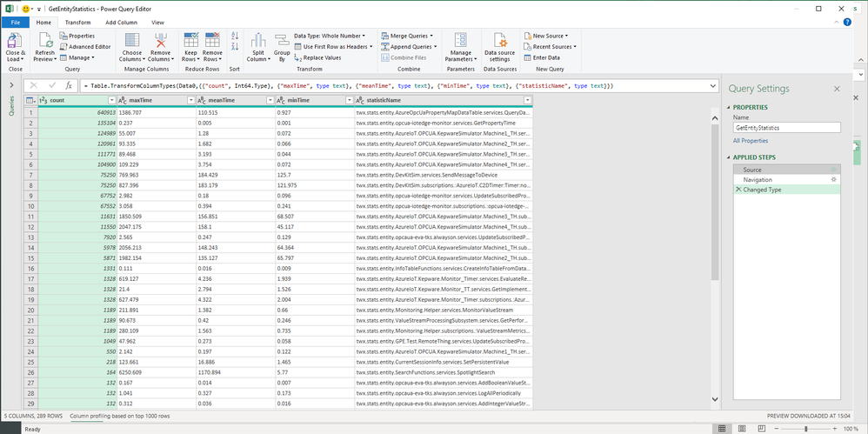868x434 pixels.
Task: Open the statisticName column filter dropdown
Action: [528, 100]
